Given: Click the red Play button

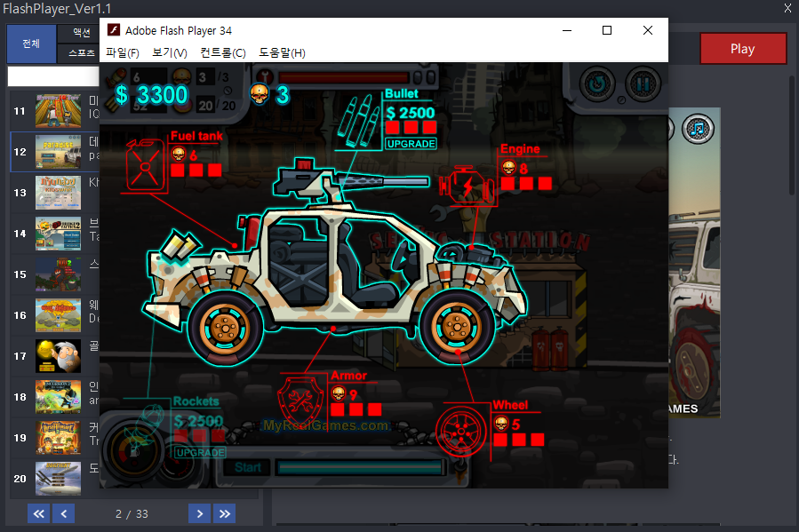Looking at the screenshot, I should (x=743, y=49).
